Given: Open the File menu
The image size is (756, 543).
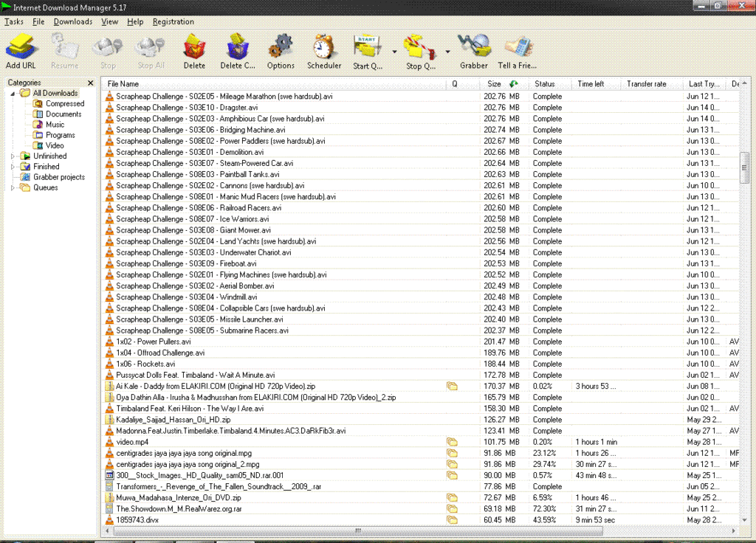Looking at the screenshot, I should (38, 21).
